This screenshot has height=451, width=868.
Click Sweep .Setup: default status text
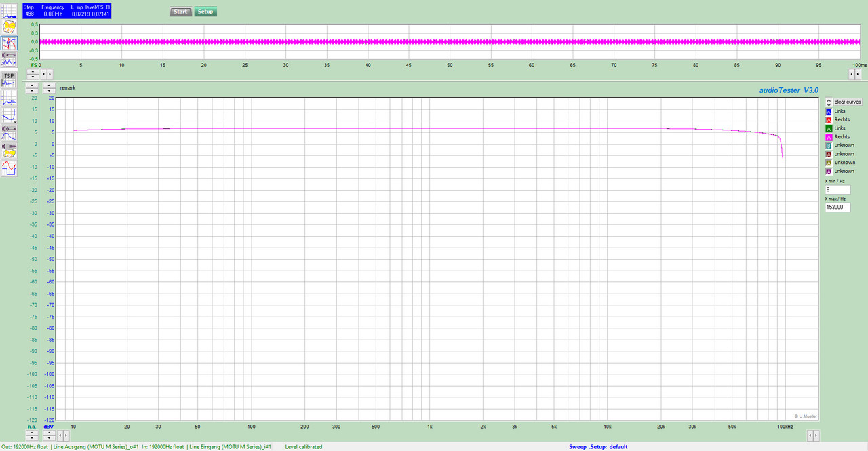point(598,447)
